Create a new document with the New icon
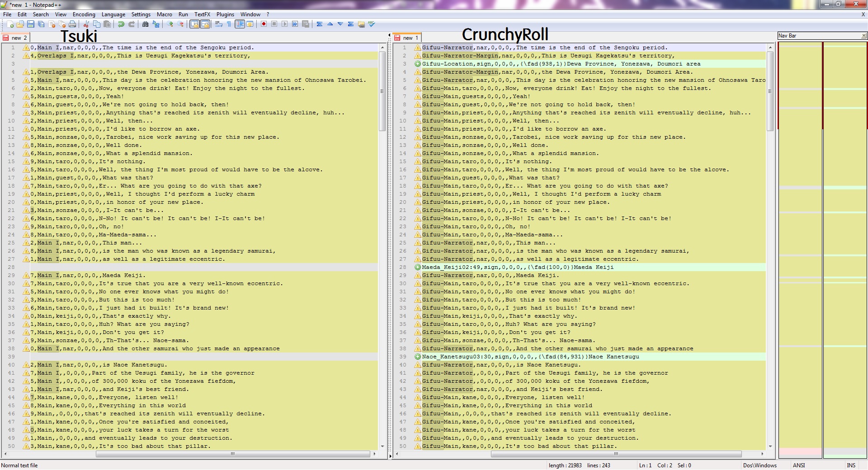868x470 pixels. [x=10, y=24]
